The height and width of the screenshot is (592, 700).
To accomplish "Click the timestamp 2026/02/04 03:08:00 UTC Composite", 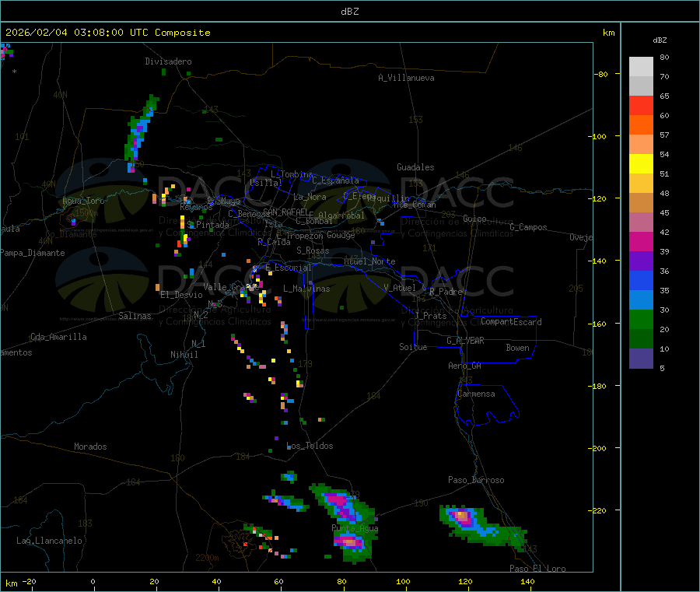I will 107,33.
